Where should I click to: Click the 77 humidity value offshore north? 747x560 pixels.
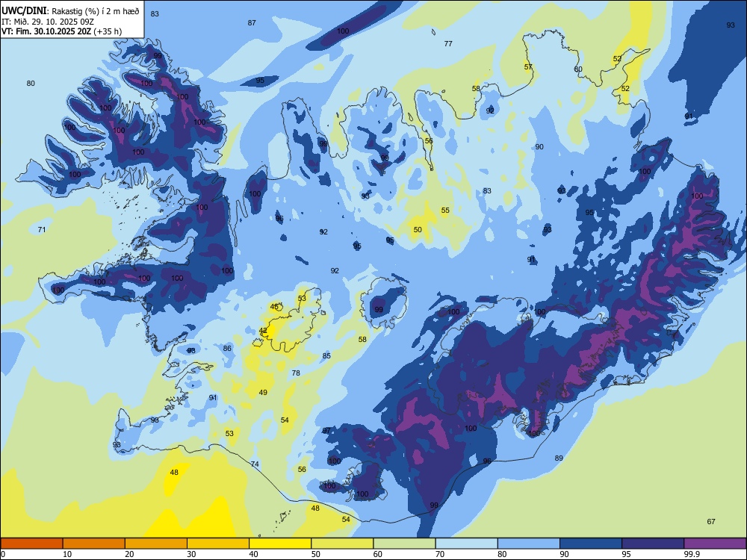pyautogui.click(x=448, y=44)
